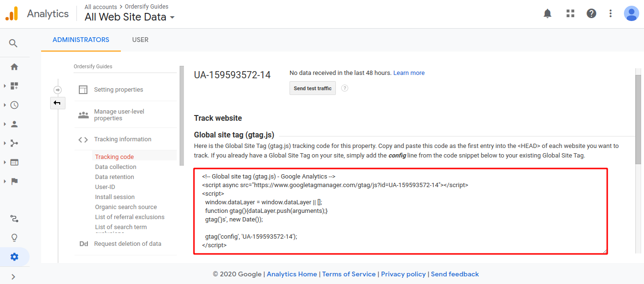Open List of search term exclusions
This screenshot has width=644, height=284.
tap(121, 228)
